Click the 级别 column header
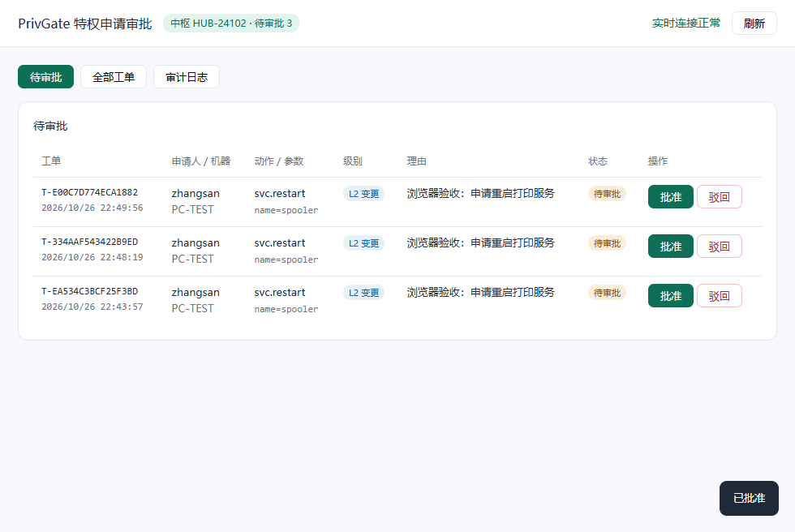 pyautogui.click(x=353, y=161)
